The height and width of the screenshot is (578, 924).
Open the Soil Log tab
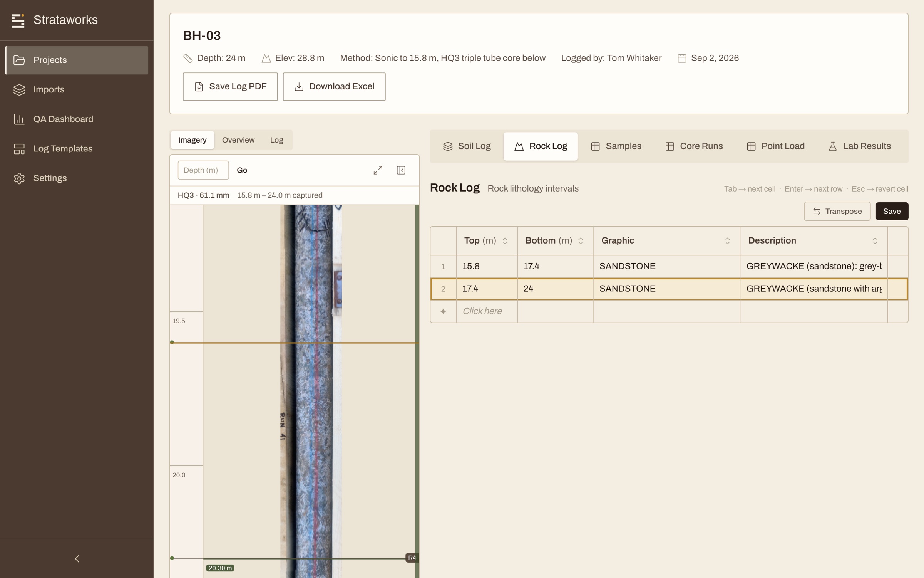pos(467,146)
